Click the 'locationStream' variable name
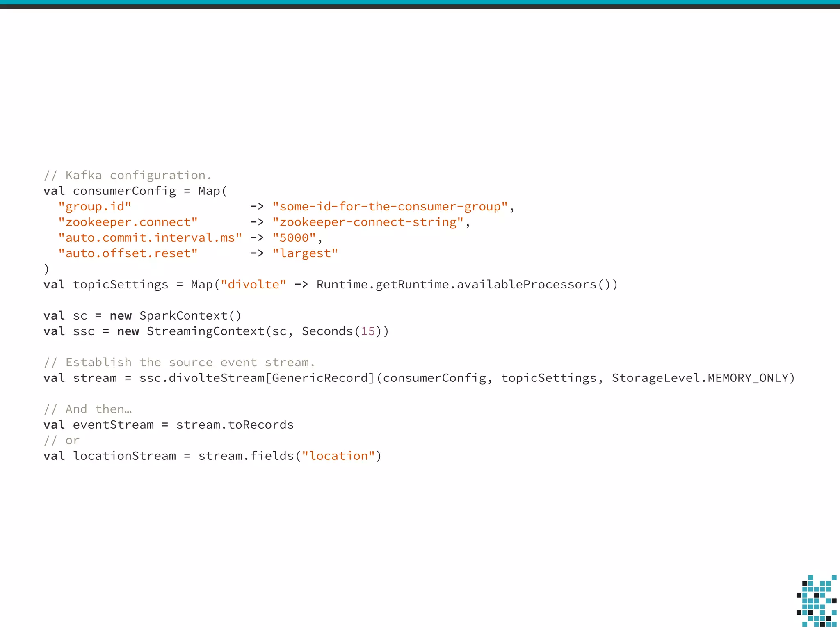The height and width of the screenshot is (630, 840). (124, 456)
